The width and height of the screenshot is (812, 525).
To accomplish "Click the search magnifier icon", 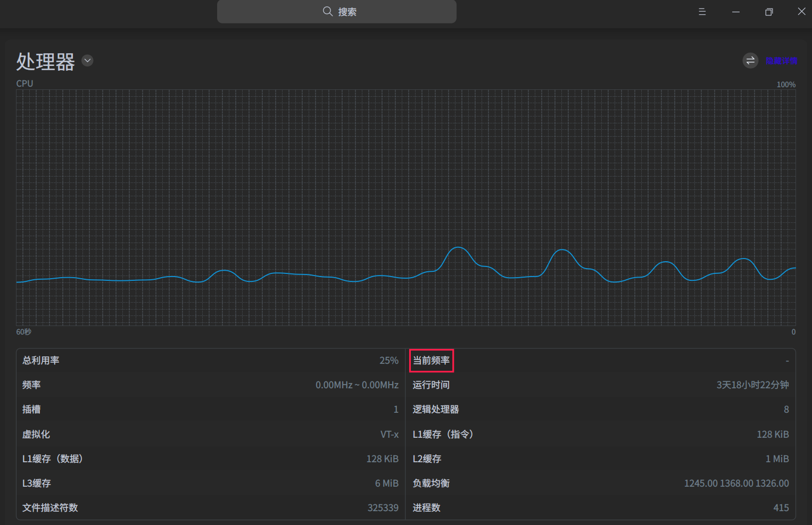I will [328, 11].
